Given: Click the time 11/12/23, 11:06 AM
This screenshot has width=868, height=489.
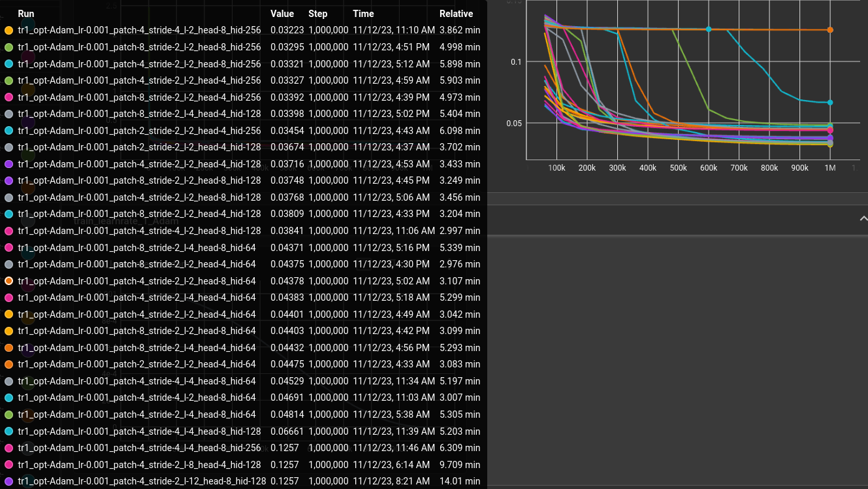Looking at the screenshot, I should (394, 231).
